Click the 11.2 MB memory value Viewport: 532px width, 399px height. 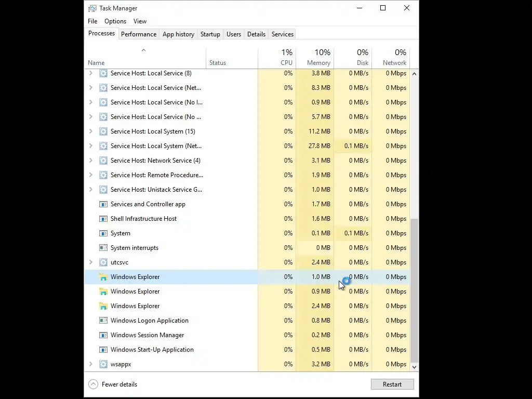[x=320, y=131]
